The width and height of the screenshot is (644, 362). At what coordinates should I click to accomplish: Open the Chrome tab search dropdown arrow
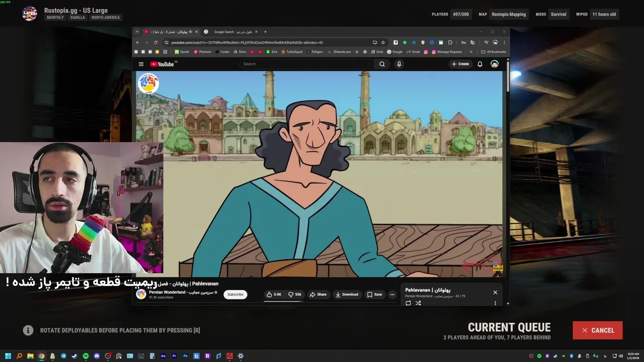coord(137,32)
